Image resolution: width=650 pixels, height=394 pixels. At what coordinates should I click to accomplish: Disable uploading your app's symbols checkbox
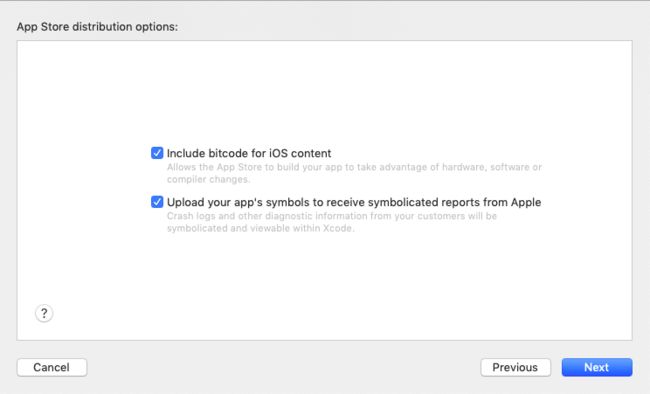point(157,202)
